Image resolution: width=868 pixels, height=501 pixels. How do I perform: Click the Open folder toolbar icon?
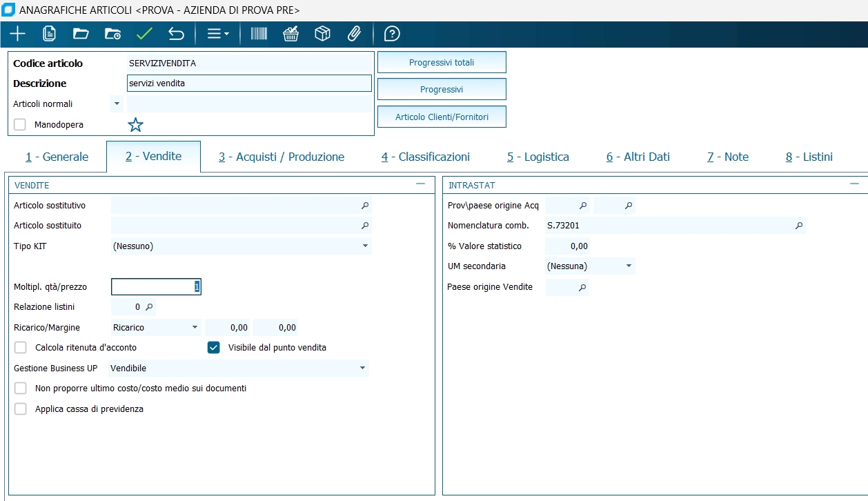pyautogui.click(x=81, y=34)
